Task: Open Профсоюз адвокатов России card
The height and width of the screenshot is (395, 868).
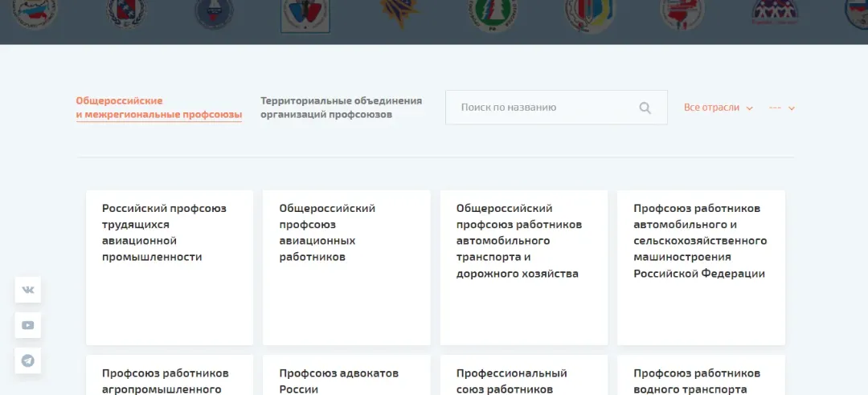Action: tap(346, 375)
